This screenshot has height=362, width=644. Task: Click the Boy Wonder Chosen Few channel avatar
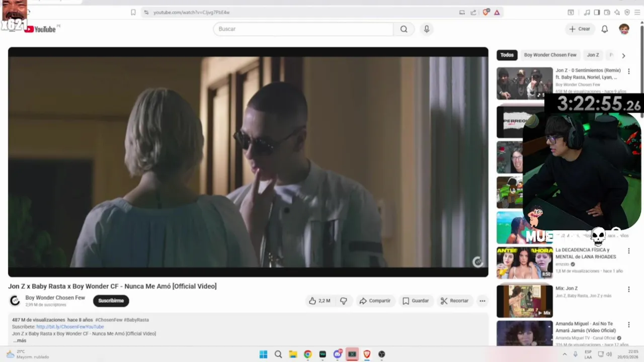[15, 301]
